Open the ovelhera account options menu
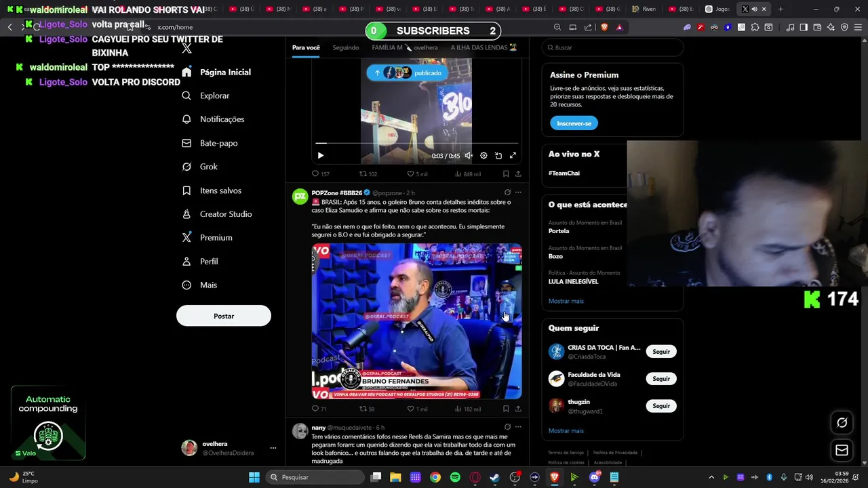 pos(273,448)
